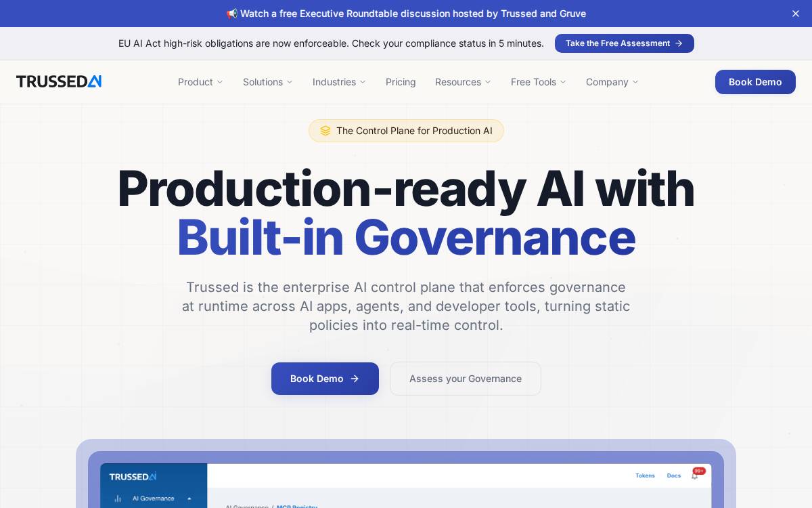Expand the Resources menu
Viewport: 812px width, 508px height.
coord(463,82)
